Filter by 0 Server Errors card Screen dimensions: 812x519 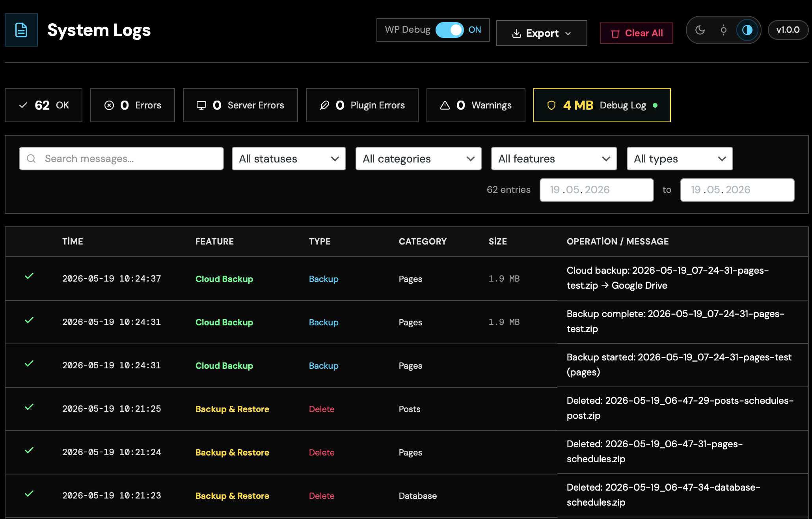click(x=240, y=105)
